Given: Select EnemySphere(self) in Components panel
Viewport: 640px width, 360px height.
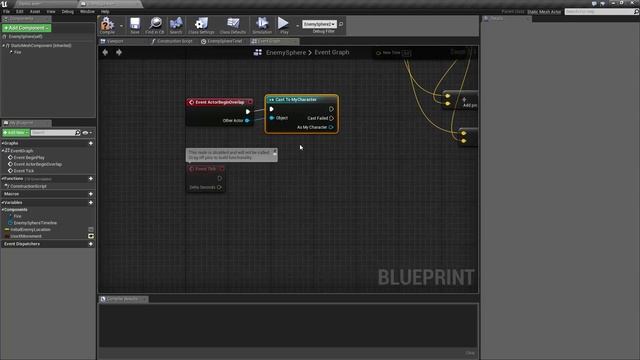Looking at the screenshot, I should [25, 37].
